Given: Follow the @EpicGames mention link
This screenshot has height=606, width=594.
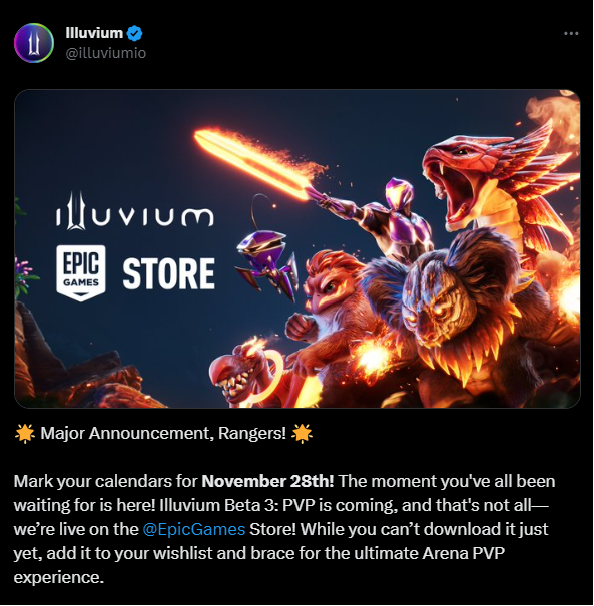Looking at the screenshot, I should [194, 529].
